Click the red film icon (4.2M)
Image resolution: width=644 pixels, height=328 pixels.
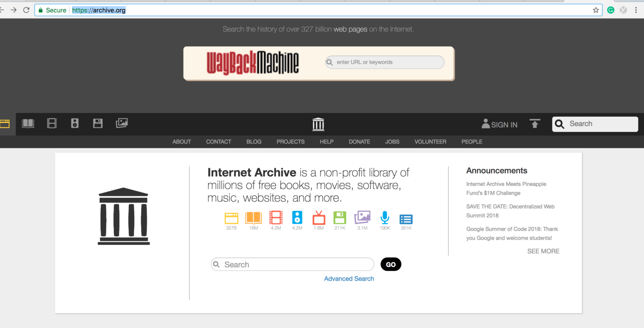[x=276, y=218]
